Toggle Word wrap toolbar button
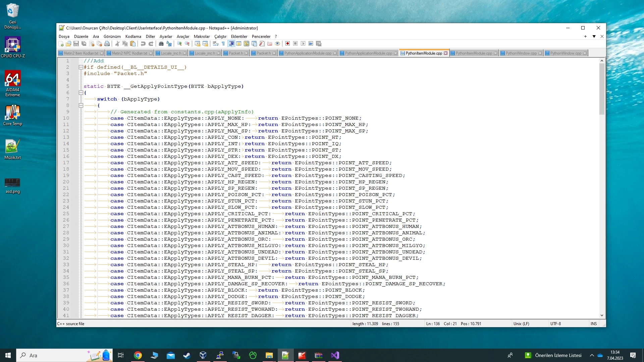Image resolution: width=644 pixels, height=362 pixels. (x=215, y=44)
